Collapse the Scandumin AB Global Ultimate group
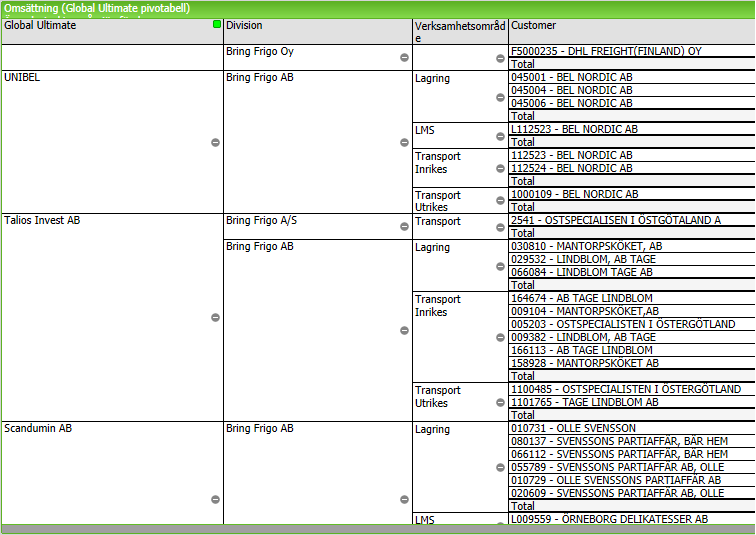 [x=216, y=500]
